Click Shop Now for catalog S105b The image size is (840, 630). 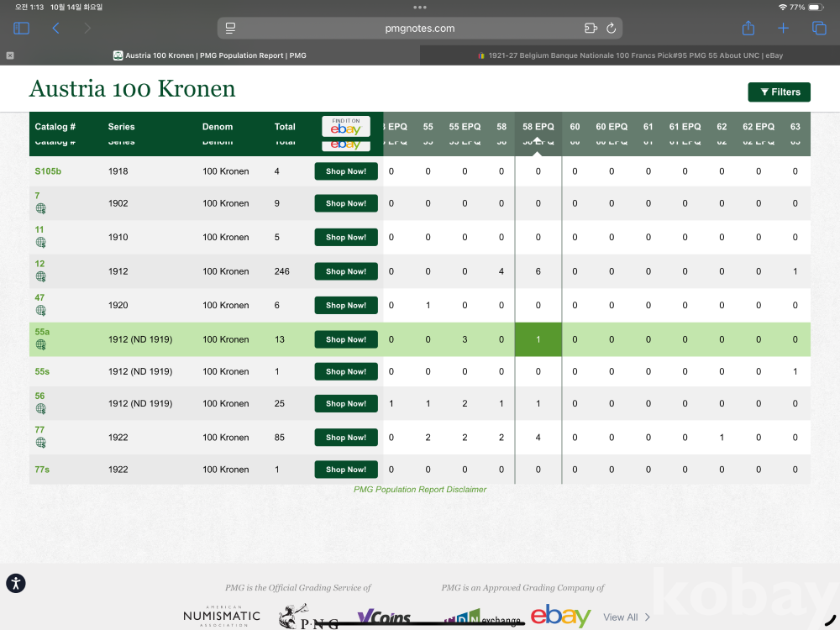346,171
